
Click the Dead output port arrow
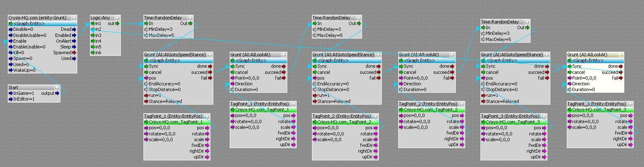(74, 30)
